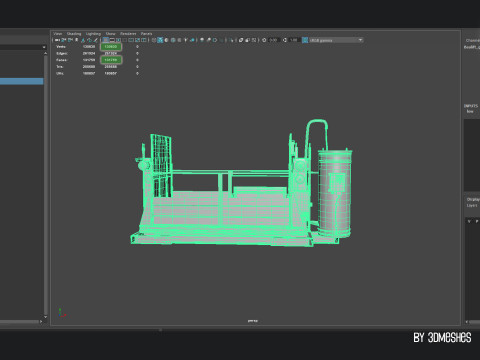Click the left panel scroll-right arrow
This screenshot has height=360, width=480.
41,322
